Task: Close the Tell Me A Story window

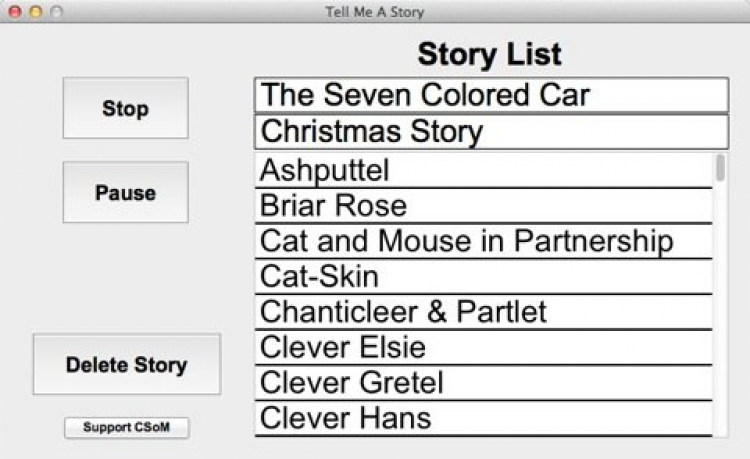Action: (15, 12)
